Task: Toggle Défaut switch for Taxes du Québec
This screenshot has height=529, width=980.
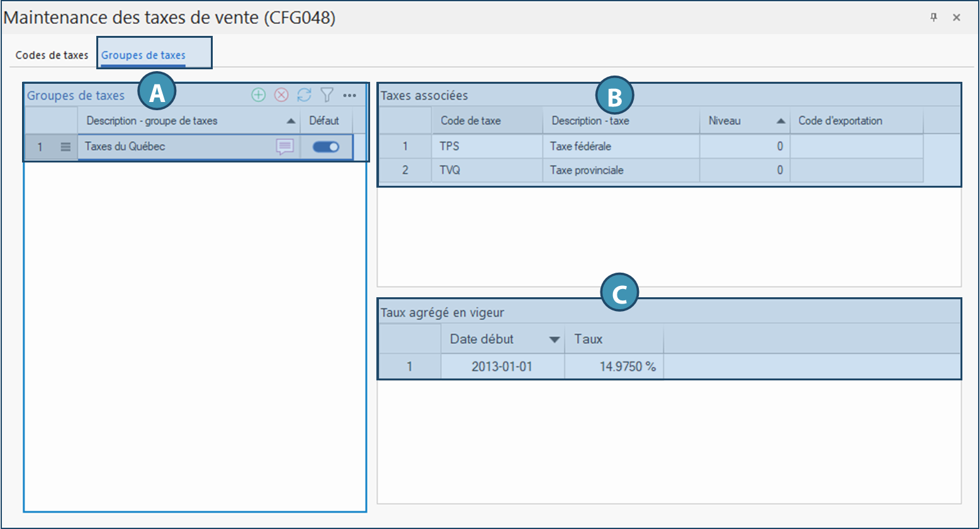Action: pos(326,147)
